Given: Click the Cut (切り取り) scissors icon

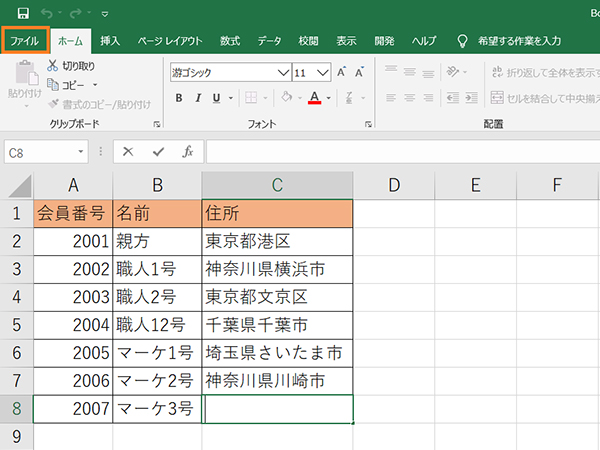Looking at the screenshot, I should click(53, 66).
